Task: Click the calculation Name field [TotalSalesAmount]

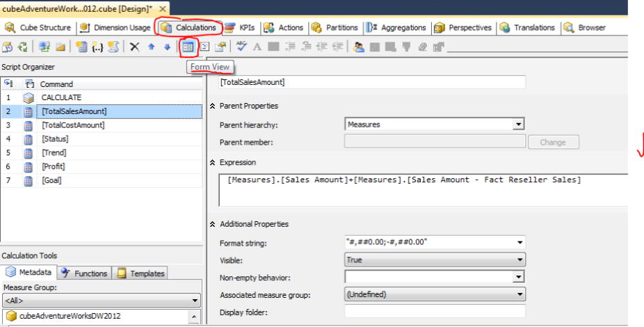Action: (372, 82)
